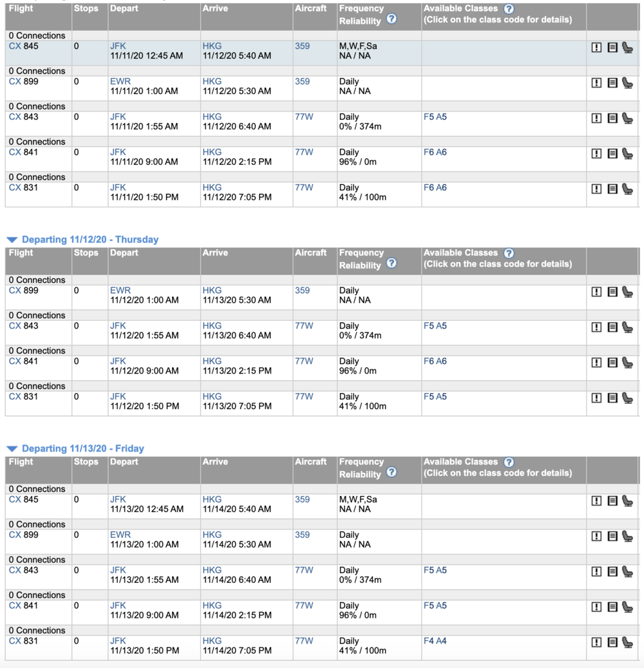Show flight details icon for CX 899 on 11/12
This screenshot has height=668, width=644.
(x=612, y=292)
